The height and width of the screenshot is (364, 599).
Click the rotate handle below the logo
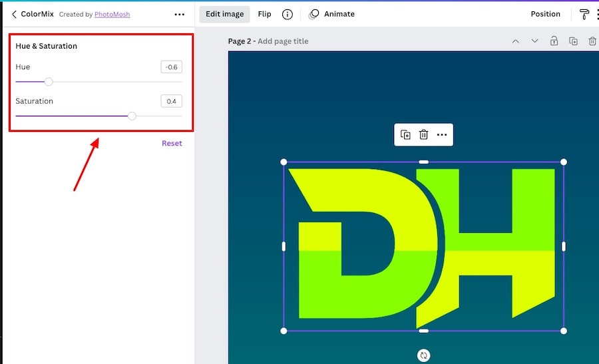point(423,355)
